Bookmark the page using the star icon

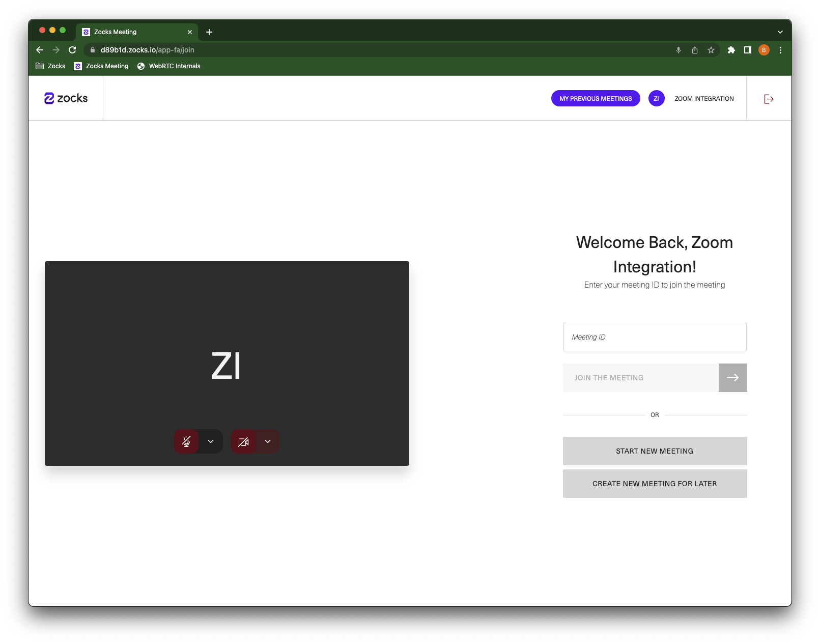point(711,50)
